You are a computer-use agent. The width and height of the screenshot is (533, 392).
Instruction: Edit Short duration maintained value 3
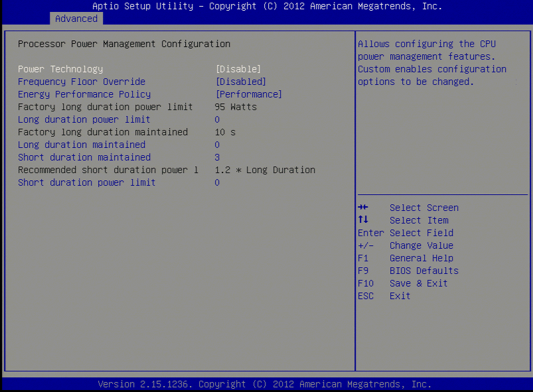coord(217,157)
